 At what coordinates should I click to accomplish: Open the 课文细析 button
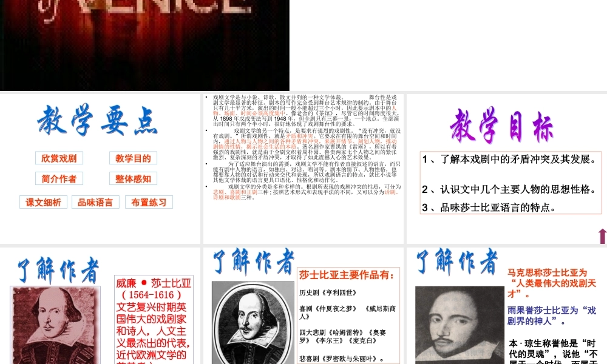pyautogui.click(x=43, y=202)
